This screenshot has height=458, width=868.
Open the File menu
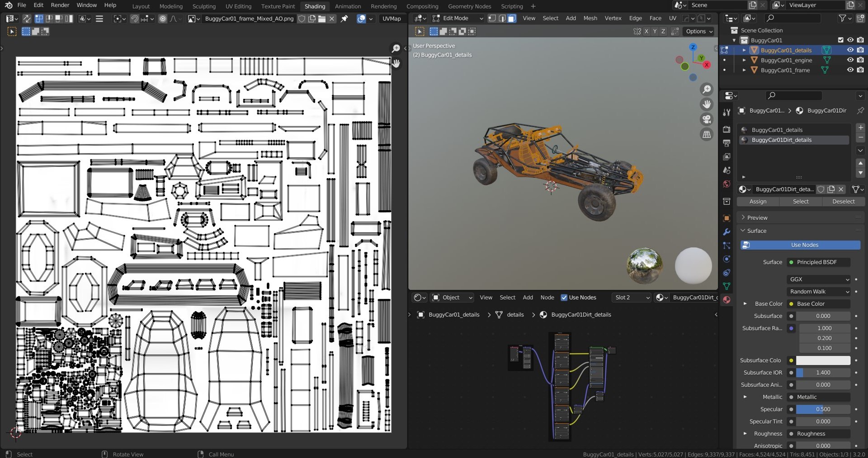point(22,5)
